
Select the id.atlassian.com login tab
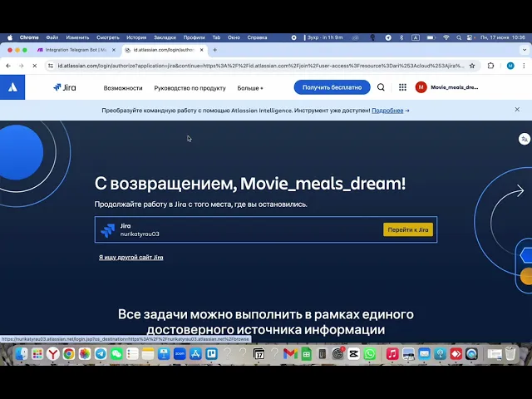(163, 50)
